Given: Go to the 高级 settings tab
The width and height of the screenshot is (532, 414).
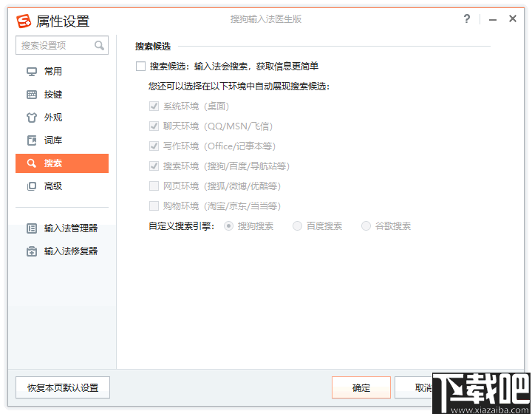Looking at the screenshot, I should (62, 186).
